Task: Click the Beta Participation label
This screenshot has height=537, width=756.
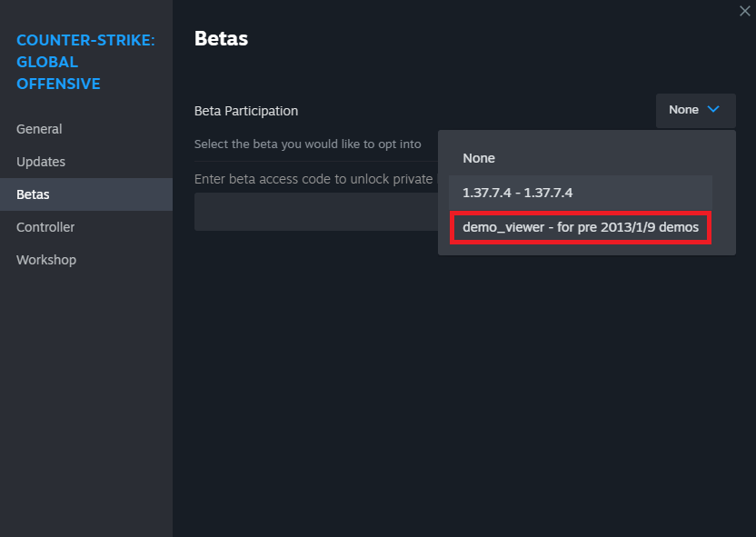Action: coord(246,111)
